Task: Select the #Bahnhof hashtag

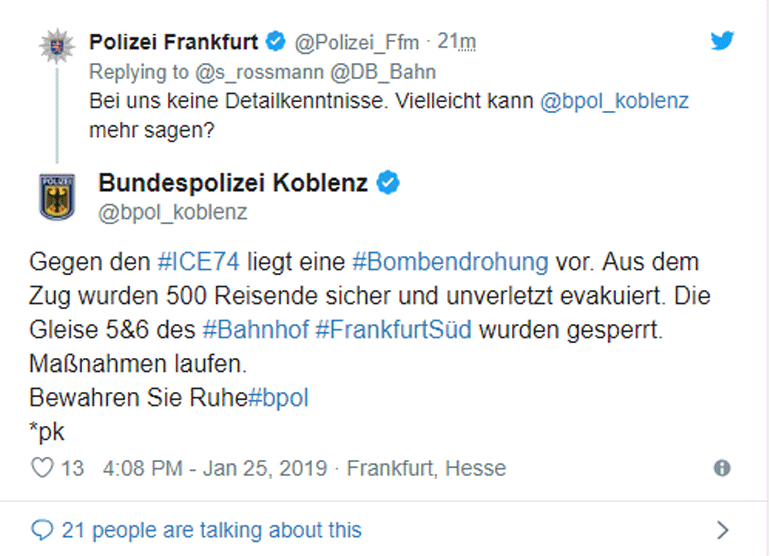Action: point(255,331)
